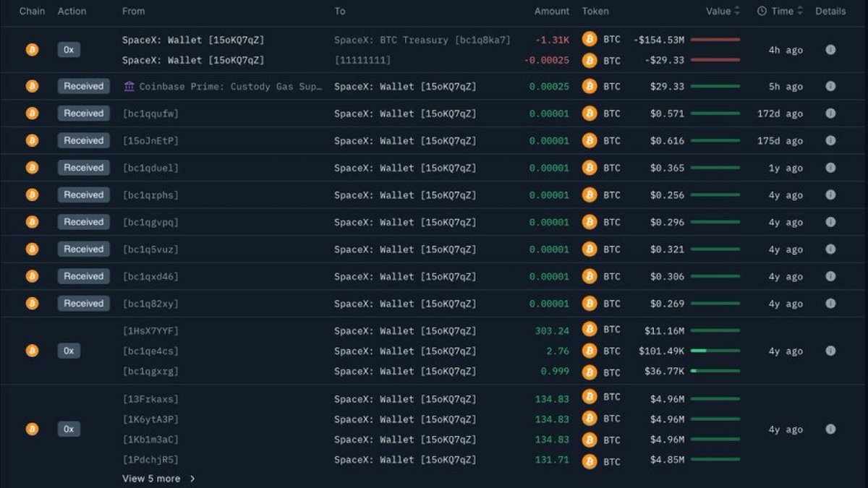Image resolution: width=868 pixels, height=488 pixels.
Task: Open sender address [1K6ytA3P]
Action: (x=150, y=419)
